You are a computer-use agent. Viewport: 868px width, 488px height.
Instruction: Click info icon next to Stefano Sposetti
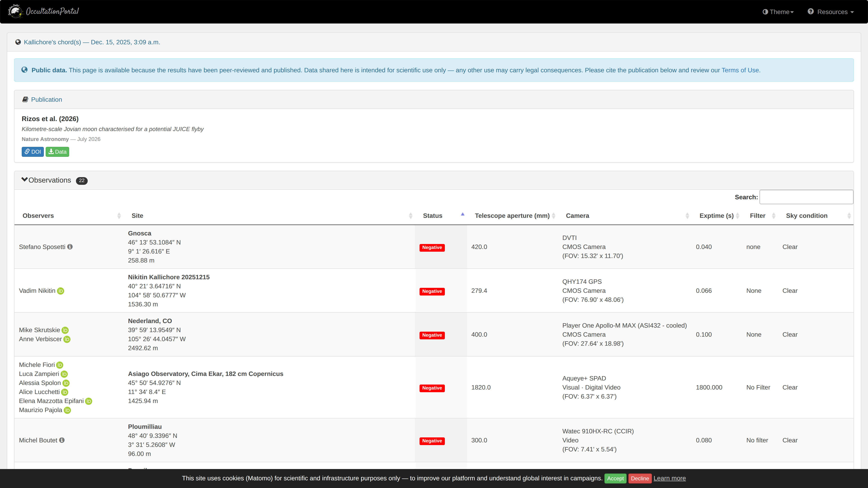pos(70,247)
